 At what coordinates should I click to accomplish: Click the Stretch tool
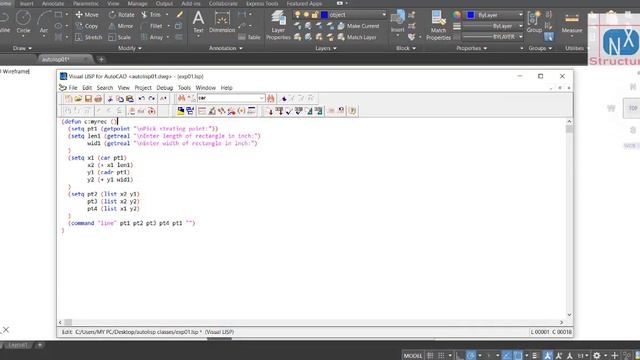(x=89, y=37)
